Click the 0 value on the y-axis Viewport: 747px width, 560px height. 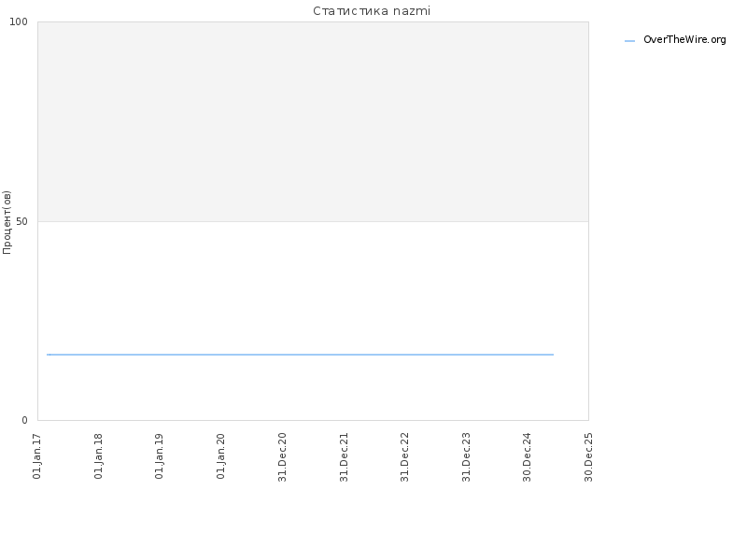25,420
